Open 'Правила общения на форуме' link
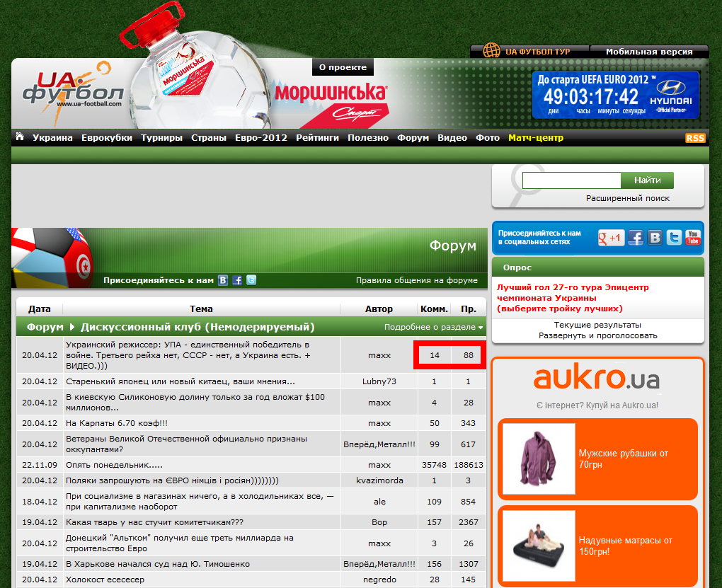This screenshot has width=722, height=588. (417, 280)
